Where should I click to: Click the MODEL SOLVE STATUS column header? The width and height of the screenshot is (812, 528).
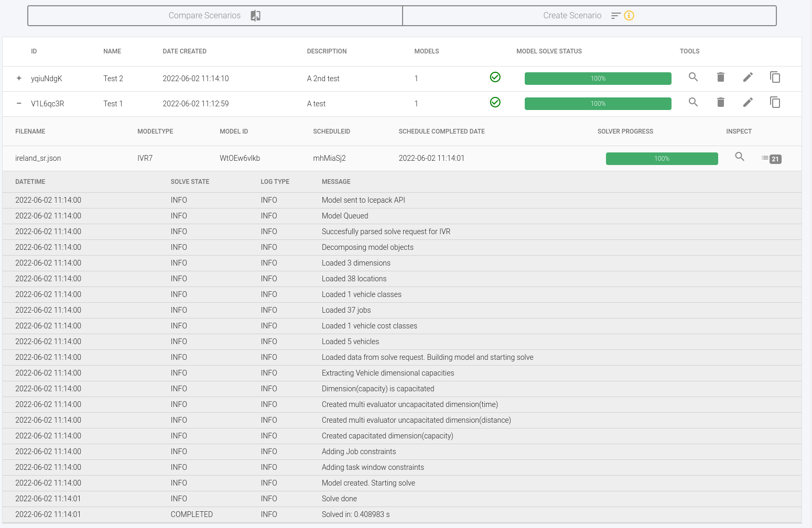(549, 51)
